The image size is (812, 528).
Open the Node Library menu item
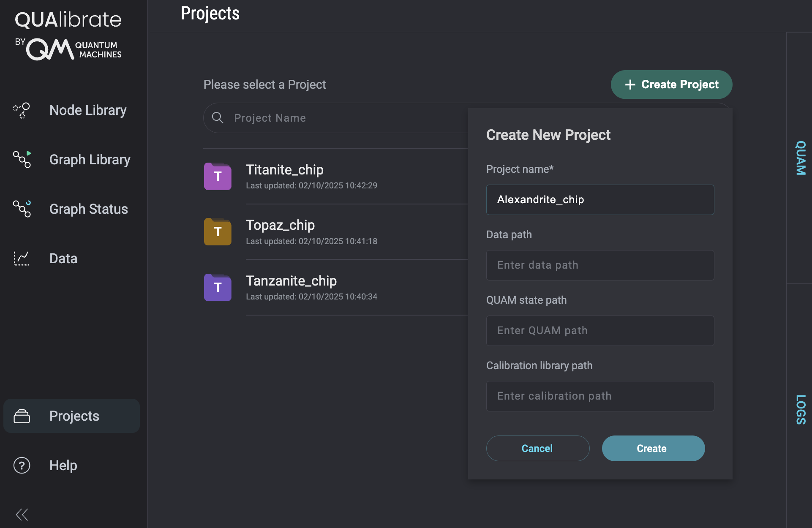[x=88, y=110]
